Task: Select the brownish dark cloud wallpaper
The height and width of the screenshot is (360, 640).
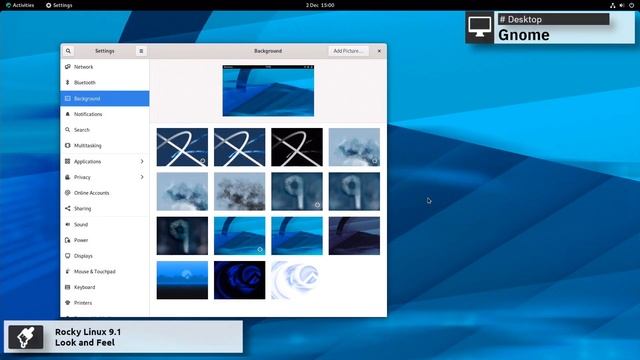Action: (x=240, y=191)
